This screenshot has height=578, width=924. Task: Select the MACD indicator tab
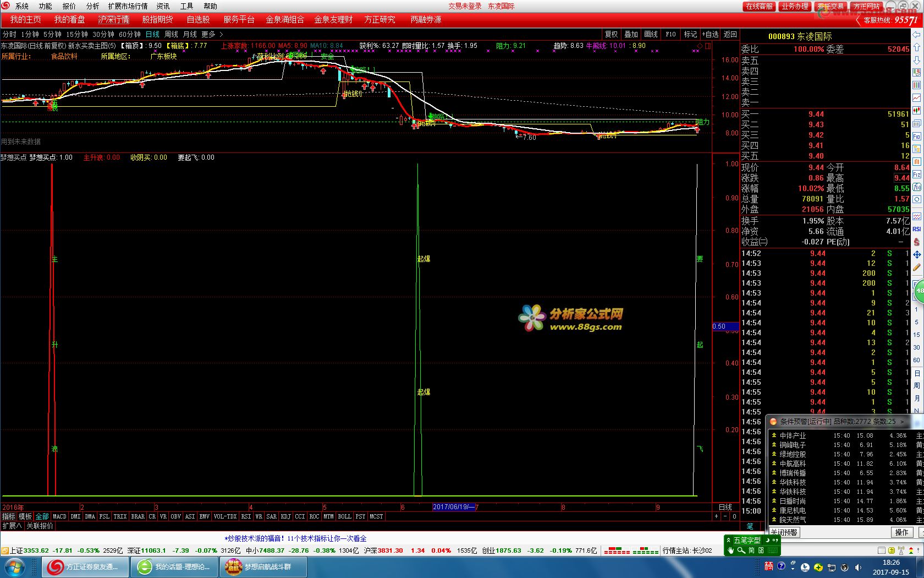coord(59,516)
